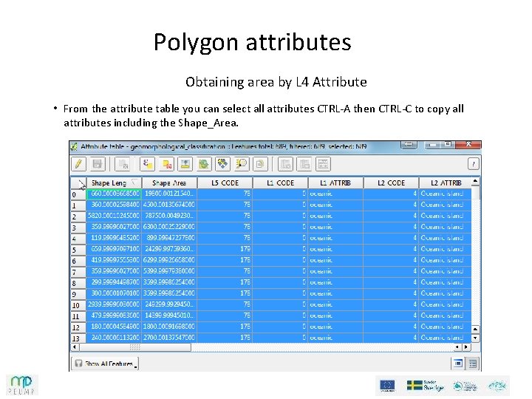Click the L5_CODE column header
Viewport: 532px width, 399px height.
(225, 183)
